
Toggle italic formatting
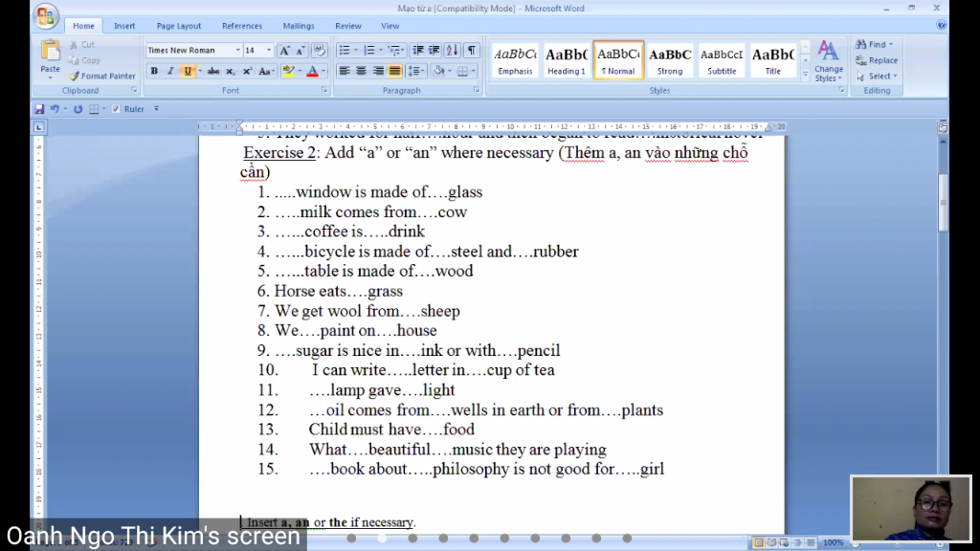[170, 71]
